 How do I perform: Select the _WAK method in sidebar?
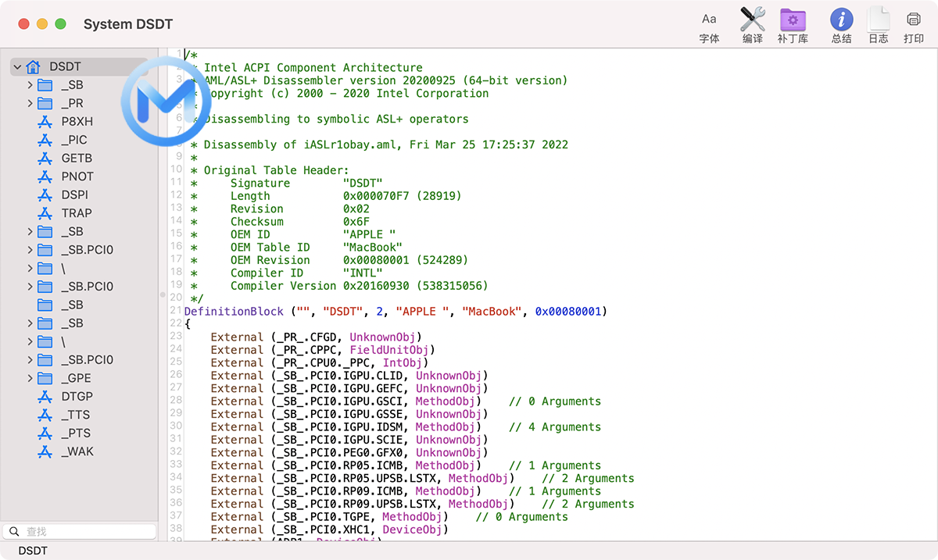(77, 452)
